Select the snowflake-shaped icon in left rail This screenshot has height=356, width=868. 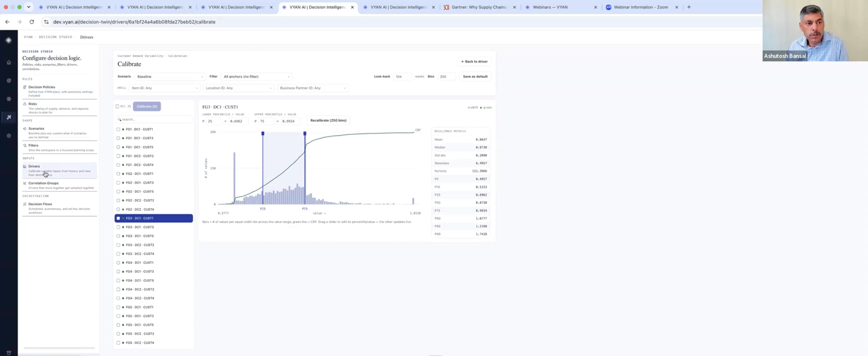(8, 99)
